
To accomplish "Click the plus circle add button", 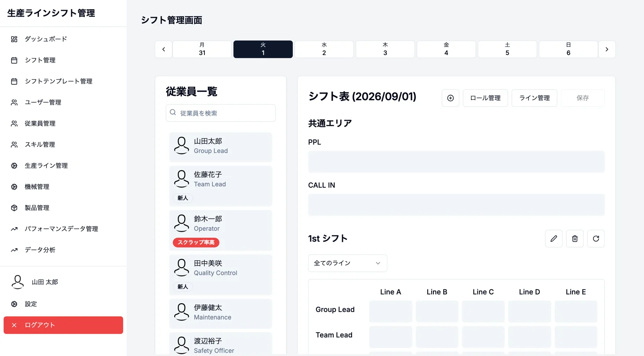I will 450,98.
